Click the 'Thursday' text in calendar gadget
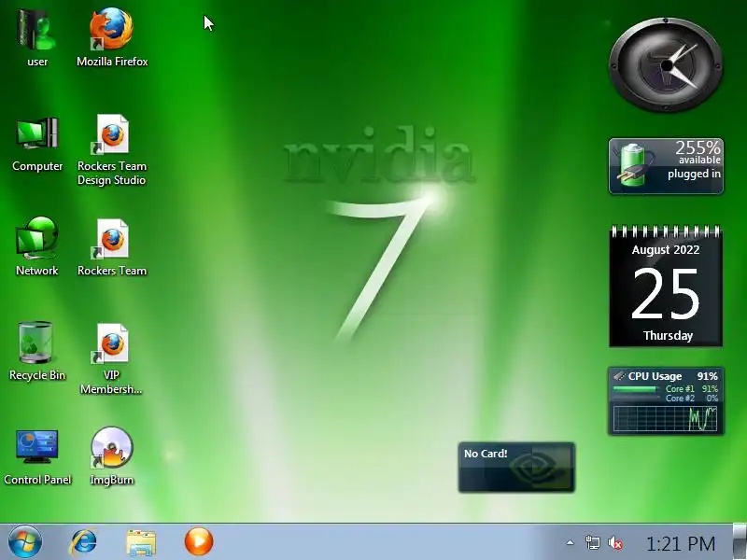747x560 pixels. click(668, 336)
